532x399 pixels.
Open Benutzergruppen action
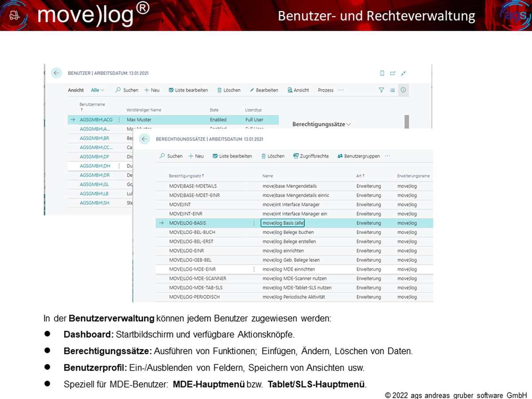click(358, 156)
